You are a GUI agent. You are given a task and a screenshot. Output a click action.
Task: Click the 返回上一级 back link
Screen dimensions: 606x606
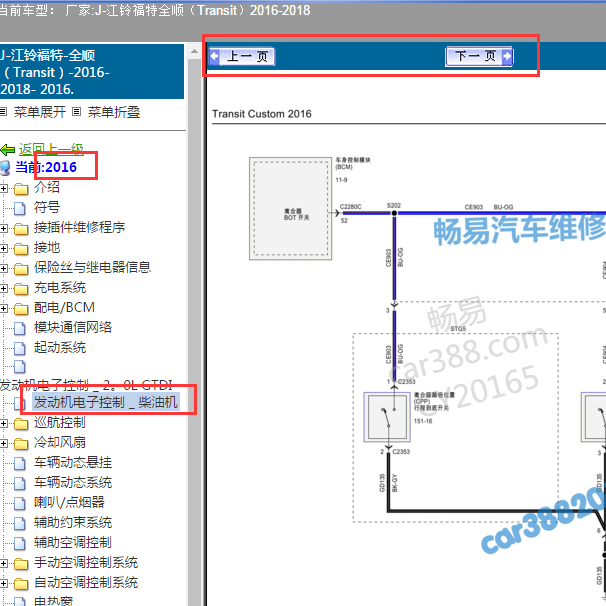point(51,149)
